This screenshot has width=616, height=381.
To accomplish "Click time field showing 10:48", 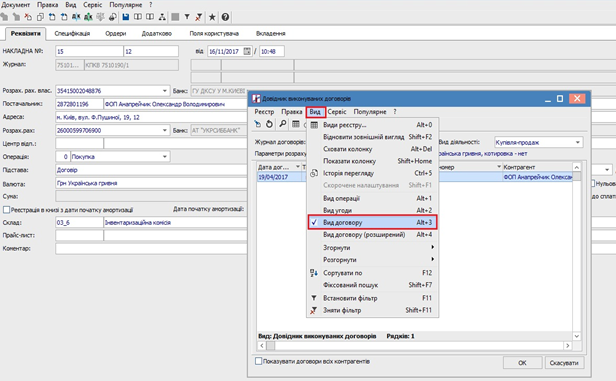I will [x=272, y=51].
